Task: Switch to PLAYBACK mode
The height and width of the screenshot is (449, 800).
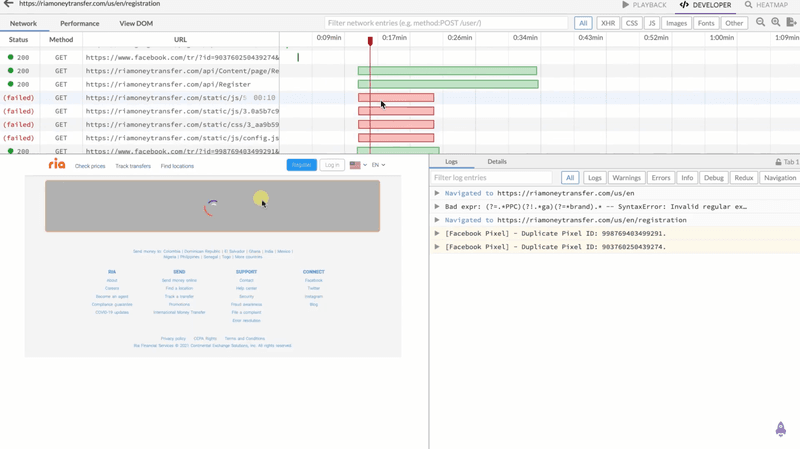Action: [x=644, y=5]
